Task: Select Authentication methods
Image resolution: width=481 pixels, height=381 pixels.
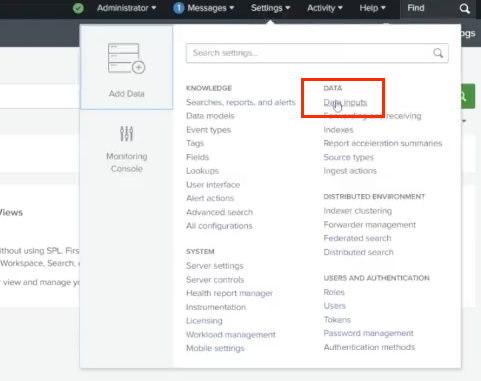Action: pyautogui.click(x=369, y=347)
